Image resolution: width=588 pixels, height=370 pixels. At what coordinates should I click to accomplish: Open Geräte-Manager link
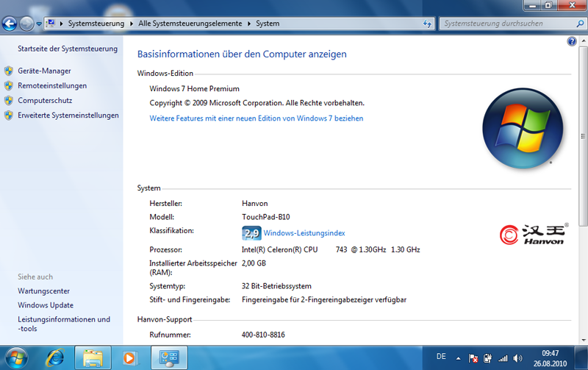click(x=44, y=71)
